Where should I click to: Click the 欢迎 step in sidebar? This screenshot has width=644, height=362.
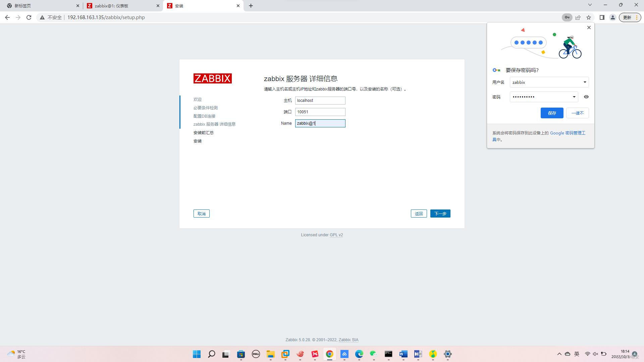[198, 100]
